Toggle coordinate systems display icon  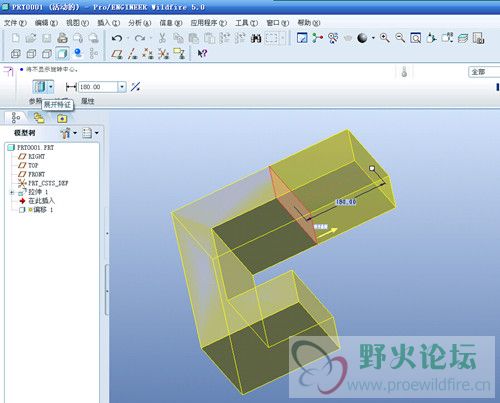coord(163,53)
